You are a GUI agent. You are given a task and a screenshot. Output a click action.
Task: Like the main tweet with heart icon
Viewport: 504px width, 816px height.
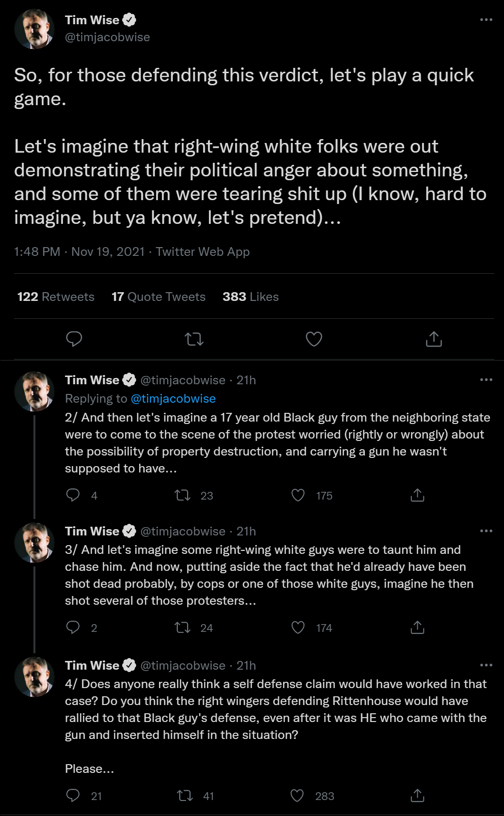314,339
